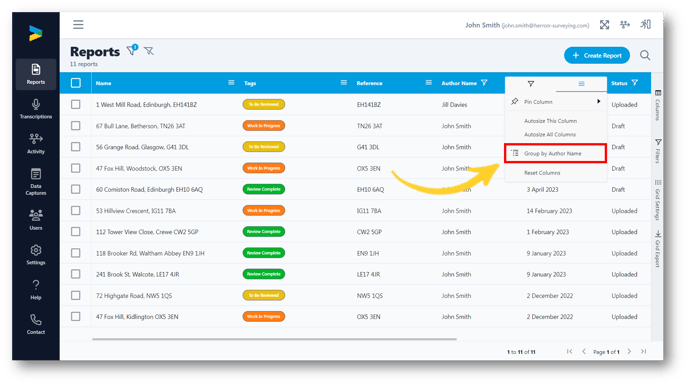Toggle the select-all header checkbox

coord(75,83)
